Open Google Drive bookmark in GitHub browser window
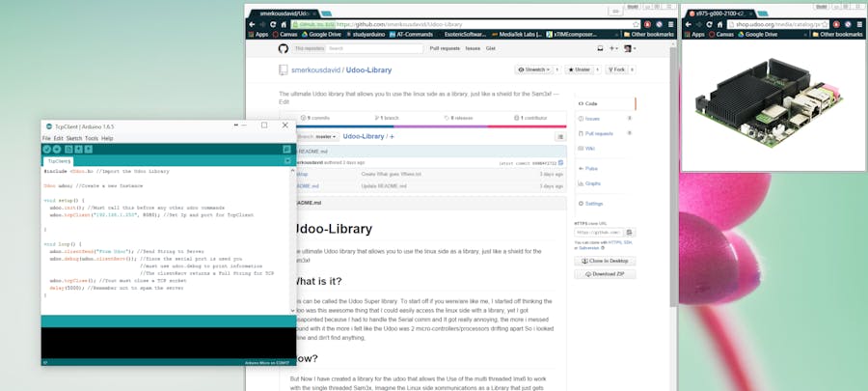The image size is (868, 391). pos(321,35)
